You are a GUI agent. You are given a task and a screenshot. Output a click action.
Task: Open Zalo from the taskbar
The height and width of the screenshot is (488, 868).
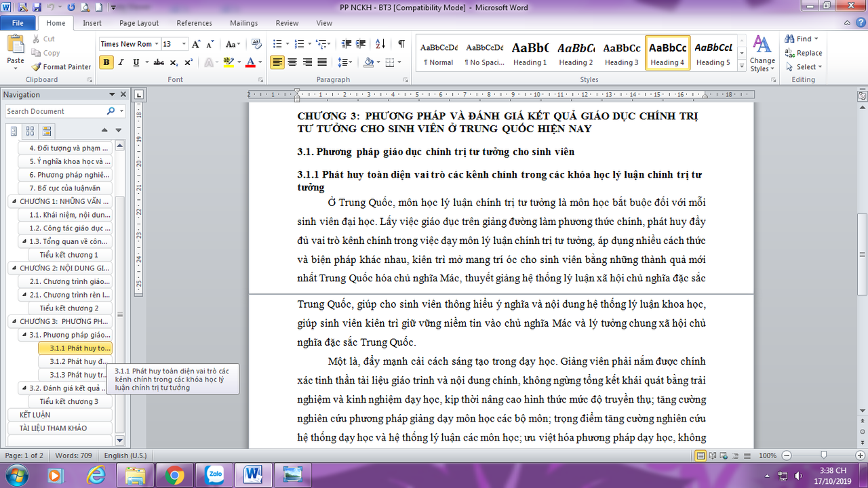point(216,474)
